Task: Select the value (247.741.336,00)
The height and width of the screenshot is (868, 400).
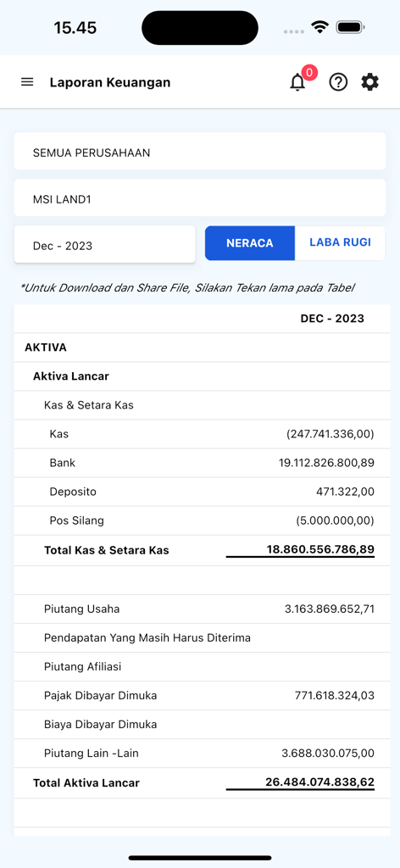Action: [x=331, y=434]
